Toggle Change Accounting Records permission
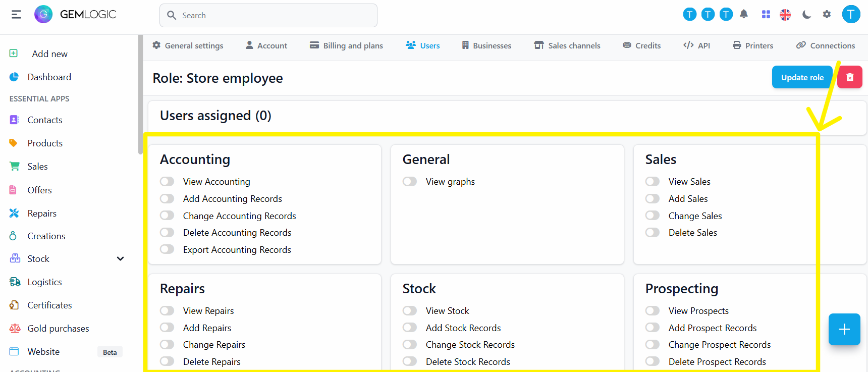868x372 pixels. [167, 216]
